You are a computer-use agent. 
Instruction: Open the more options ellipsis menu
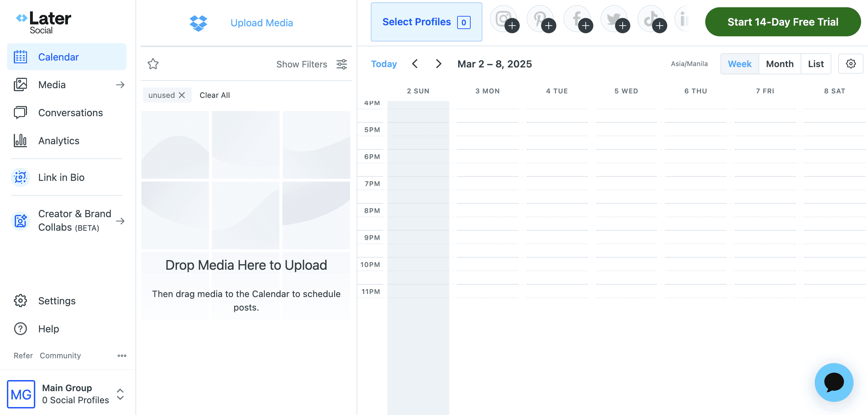122,356
